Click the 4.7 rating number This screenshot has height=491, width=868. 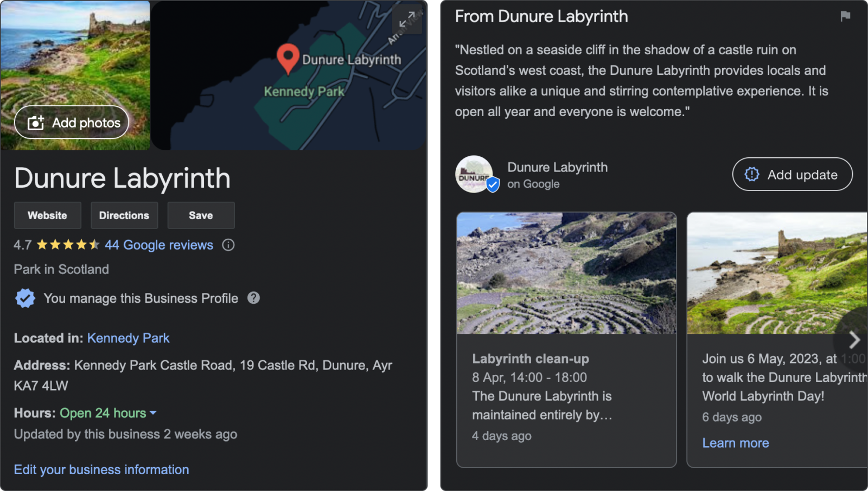(x=23, y=245)
